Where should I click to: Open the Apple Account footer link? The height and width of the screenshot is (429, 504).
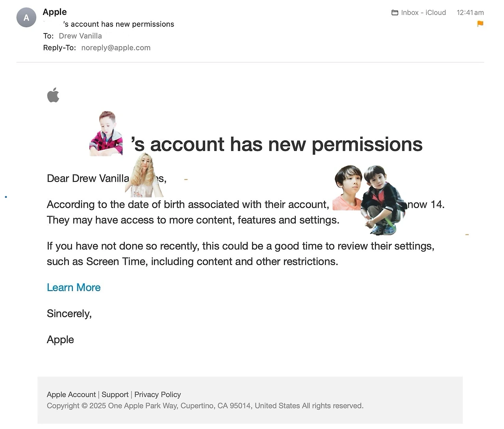[x=71, y=394]
